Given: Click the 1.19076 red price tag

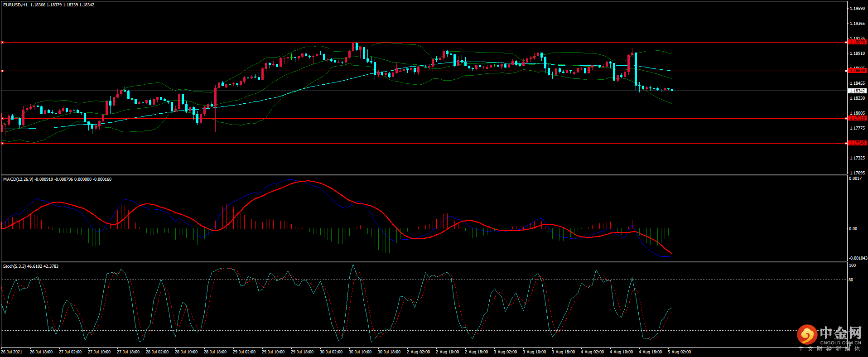Looking at the screenshot, I should [x=857, y=42].
